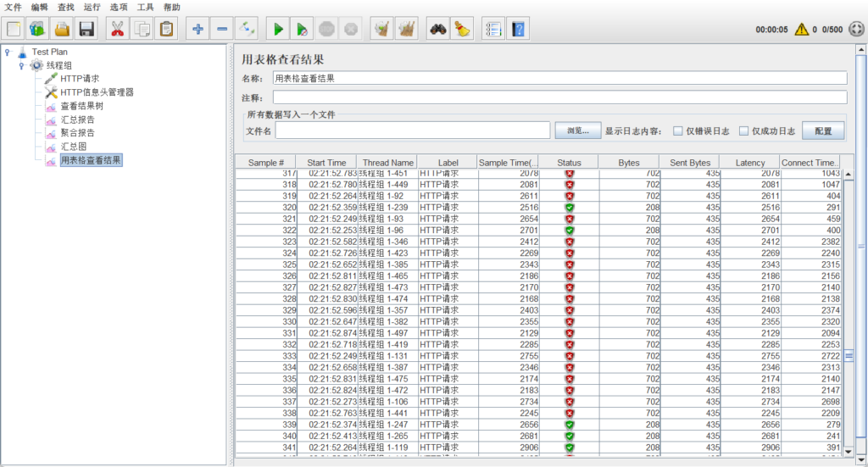Image resolution: width=868 pixels, height=467 pixels.
Task: Click the yellow warning triangle icon
Action: tap(802, 30)
